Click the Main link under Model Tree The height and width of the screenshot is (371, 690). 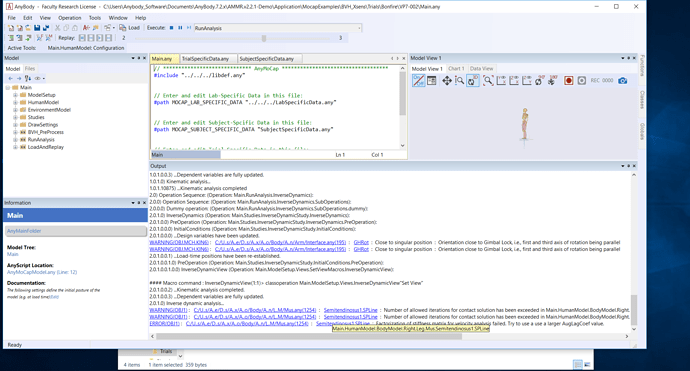13,254
